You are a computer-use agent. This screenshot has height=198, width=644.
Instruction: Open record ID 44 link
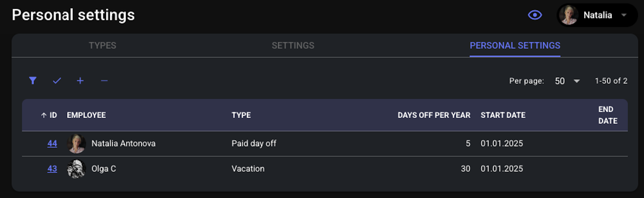click(52, 143)
